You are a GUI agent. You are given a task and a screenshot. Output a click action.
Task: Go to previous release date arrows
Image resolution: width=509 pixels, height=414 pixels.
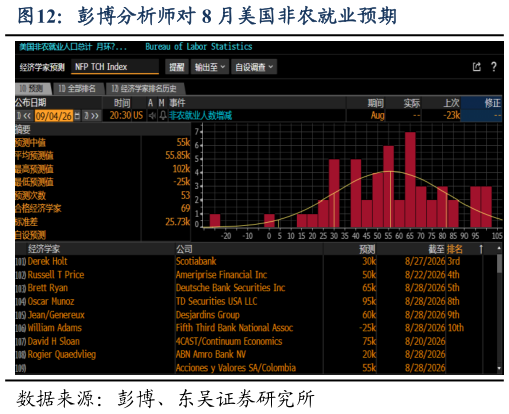[24, 116]
